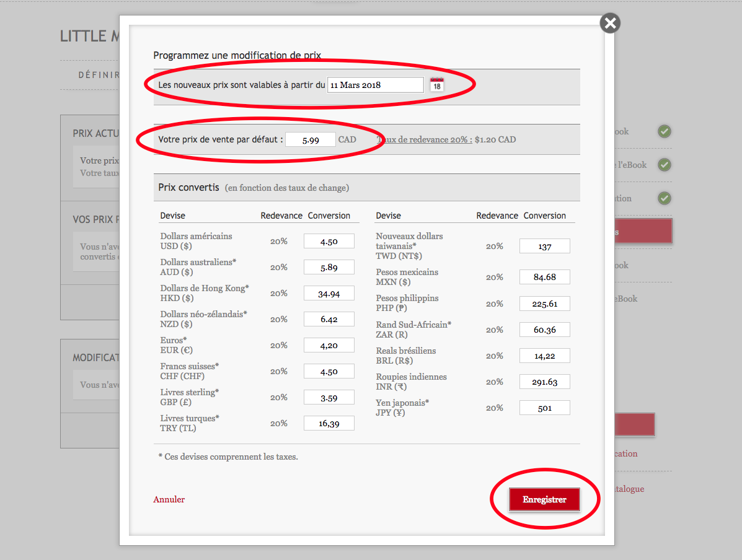
Task: Close the price modification dialog
Action: click(610, 24)
